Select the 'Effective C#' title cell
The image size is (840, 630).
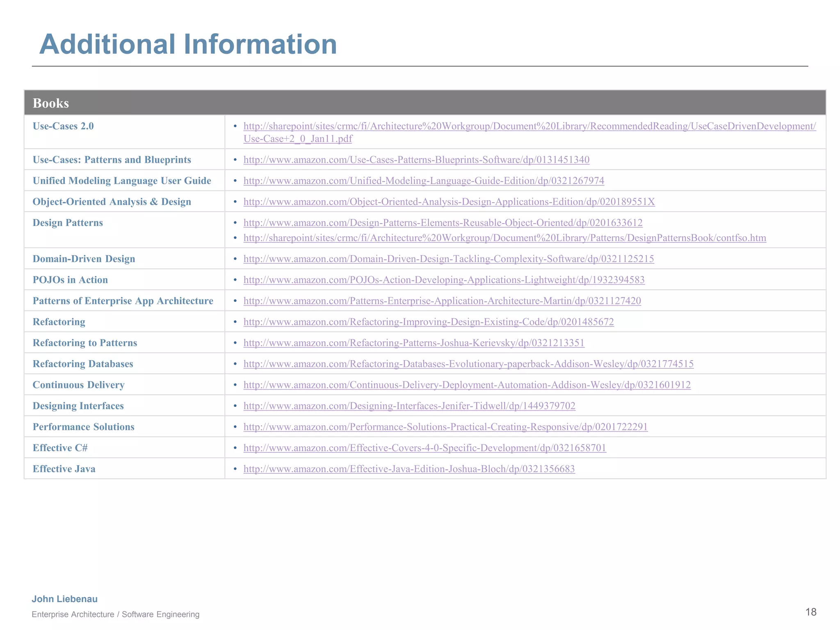(x=124, y=448)
